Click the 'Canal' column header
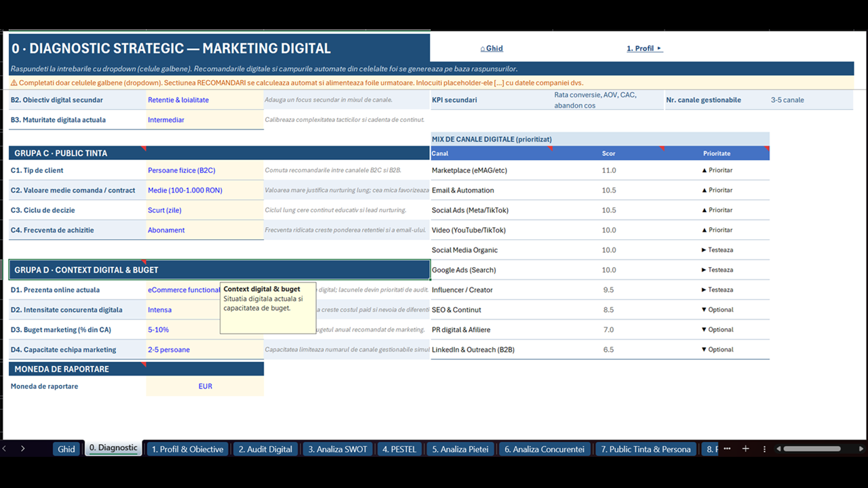Image resolution: width=868 pixels, height=488 pixels. click(492, 153)
